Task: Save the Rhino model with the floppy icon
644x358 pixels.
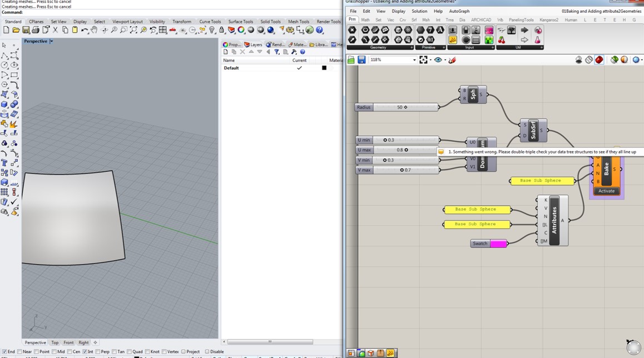Action: [x=26, y=30]
